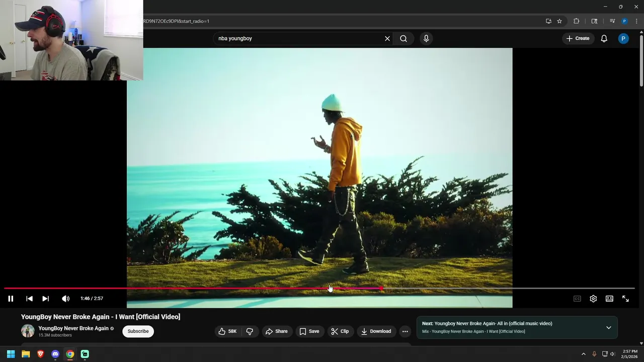Open Chrome profile P avatar
The height and width of the screenshot is (362, 644).
point(624,21)
